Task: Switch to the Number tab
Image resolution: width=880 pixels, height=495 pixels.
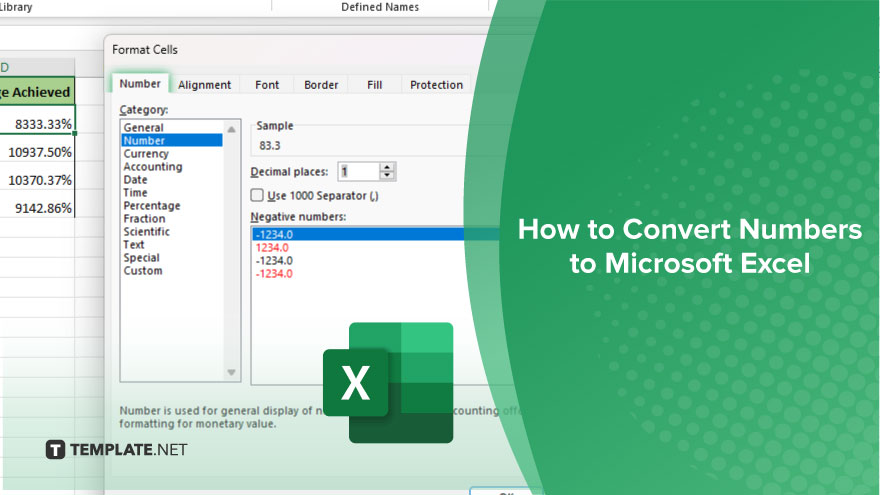Action: [x=140, y=84]
